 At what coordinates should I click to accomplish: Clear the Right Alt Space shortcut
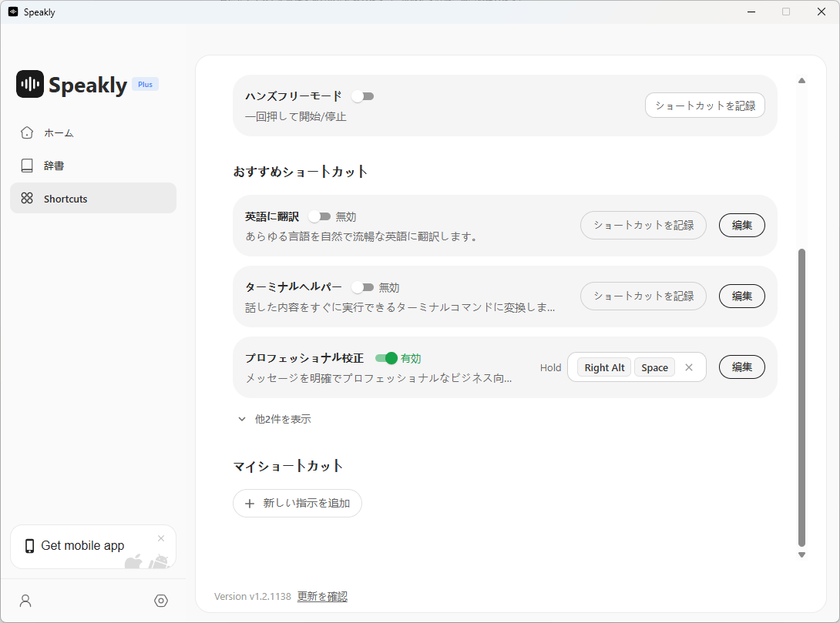click(x=689, y=367)
